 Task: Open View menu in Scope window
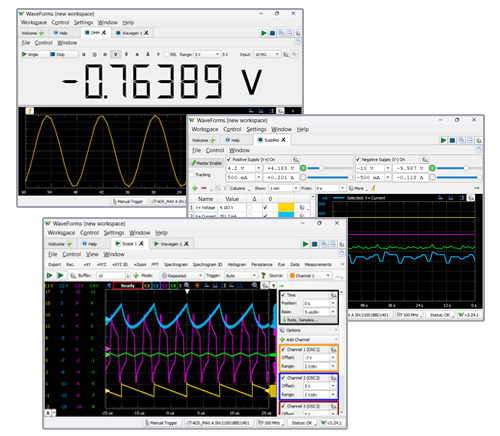(x=92, y=254)
